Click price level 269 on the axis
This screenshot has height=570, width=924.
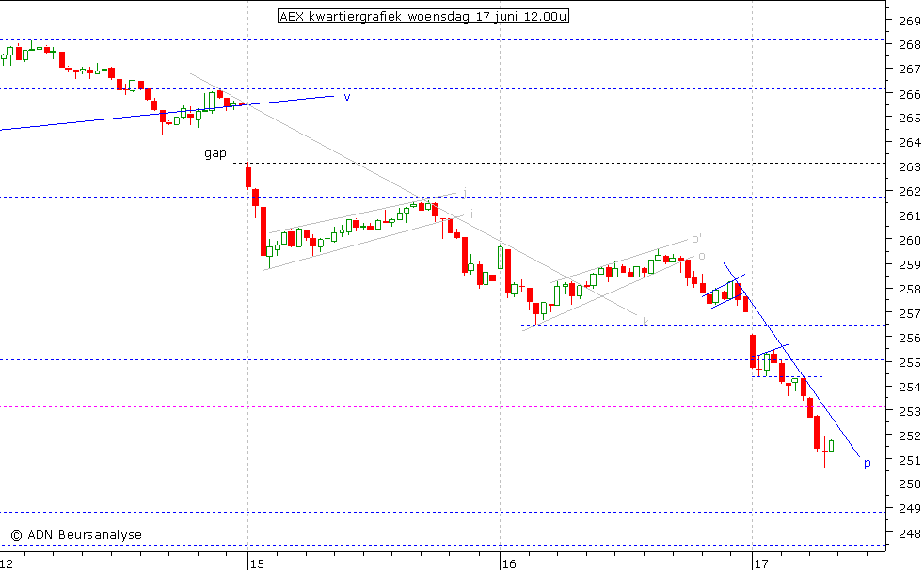909,22
